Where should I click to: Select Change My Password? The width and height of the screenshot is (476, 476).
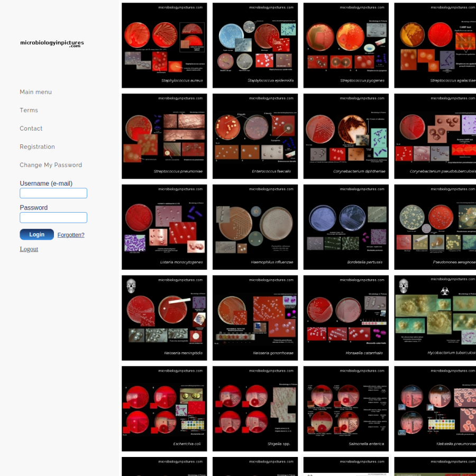(x=51, y=165)
